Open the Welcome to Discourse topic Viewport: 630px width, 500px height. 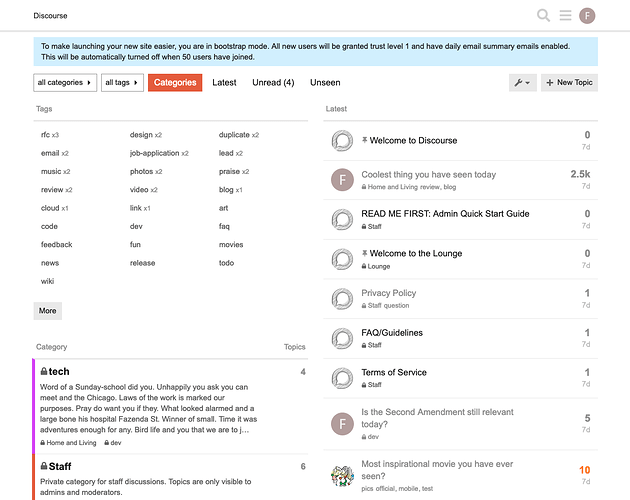(413, 140)
